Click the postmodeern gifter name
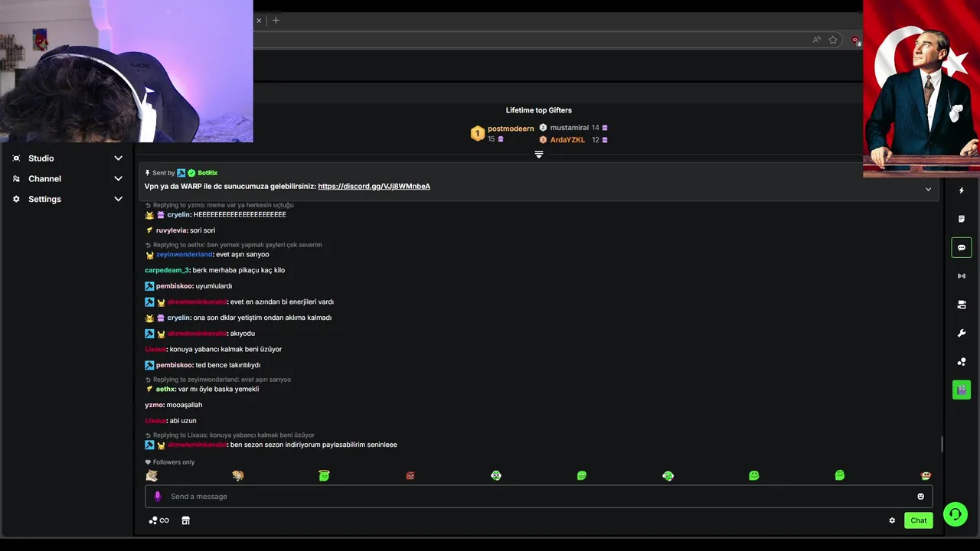 (511, 129)
